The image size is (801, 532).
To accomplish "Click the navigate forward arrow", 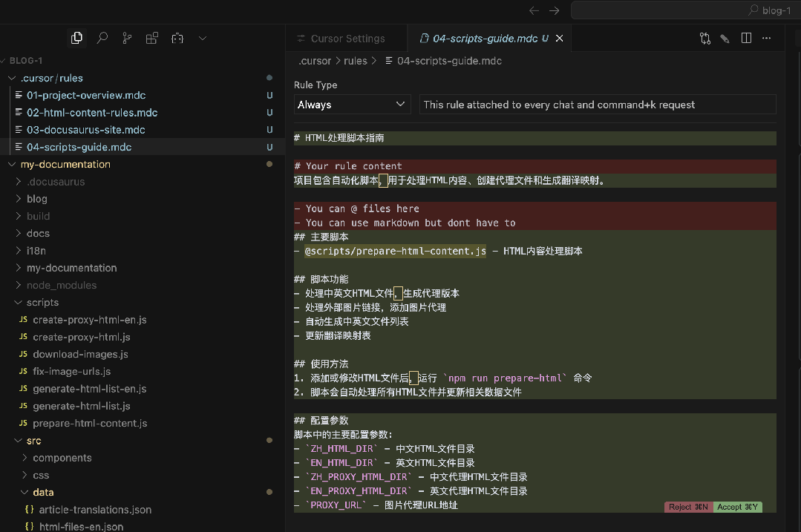I will pos(554,10).
